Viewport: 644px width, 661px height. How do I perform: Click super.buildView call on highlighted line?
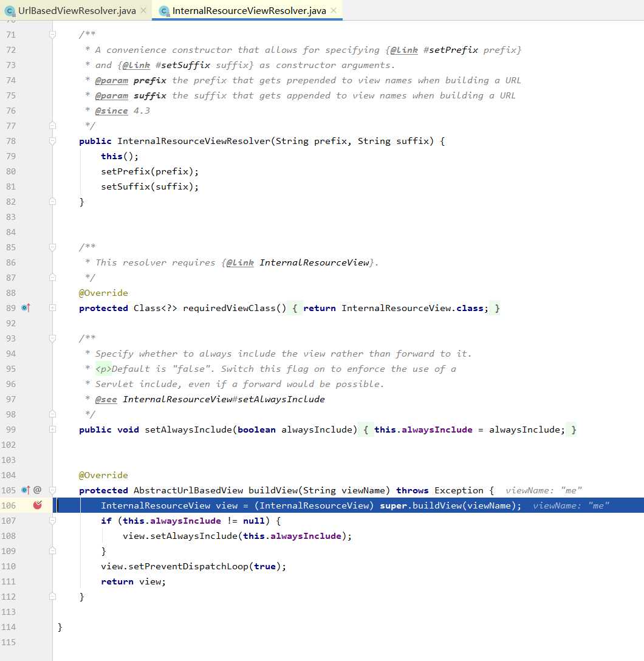[x=450, y=505]
